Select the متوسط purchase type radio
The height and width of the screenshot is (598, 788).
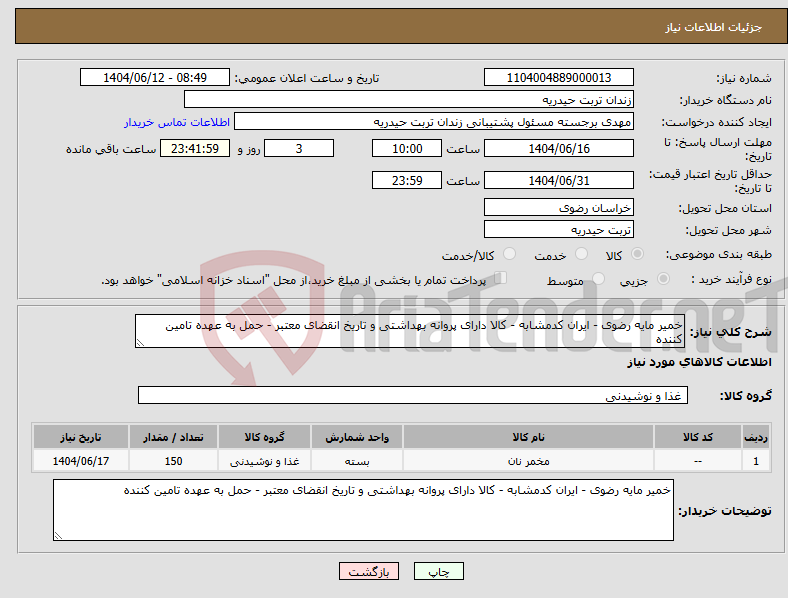click(598, 279)
